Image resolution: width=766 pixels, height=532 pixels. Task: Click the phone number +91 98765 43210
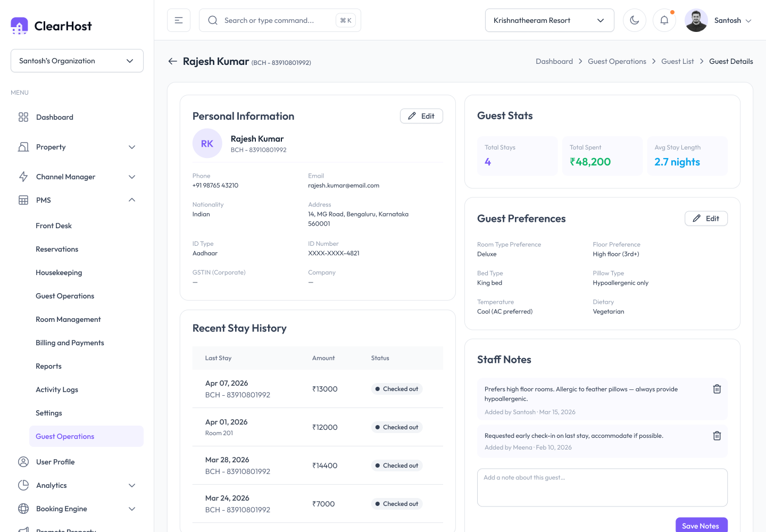point(215,186)
